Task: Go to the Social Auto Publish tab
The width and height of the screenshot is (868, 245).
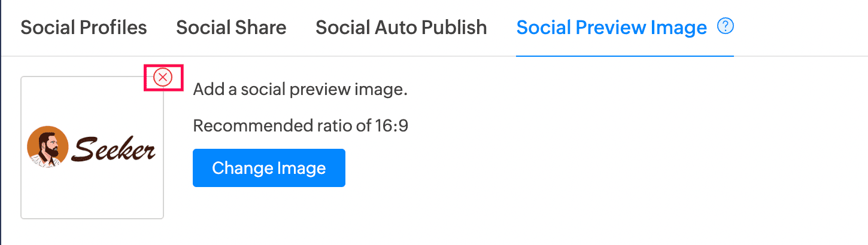Action: point(401,27)
